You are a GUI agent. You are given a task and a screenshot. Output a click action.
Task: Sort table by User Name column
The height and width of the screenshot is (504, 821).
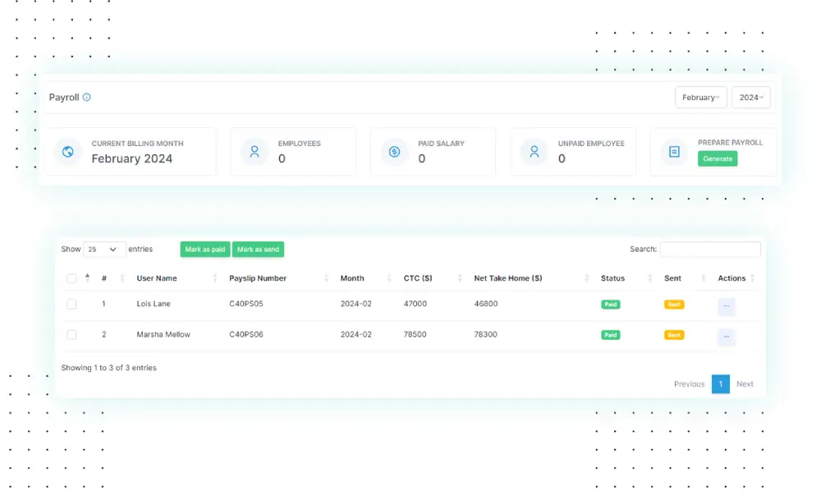point(157,278)
